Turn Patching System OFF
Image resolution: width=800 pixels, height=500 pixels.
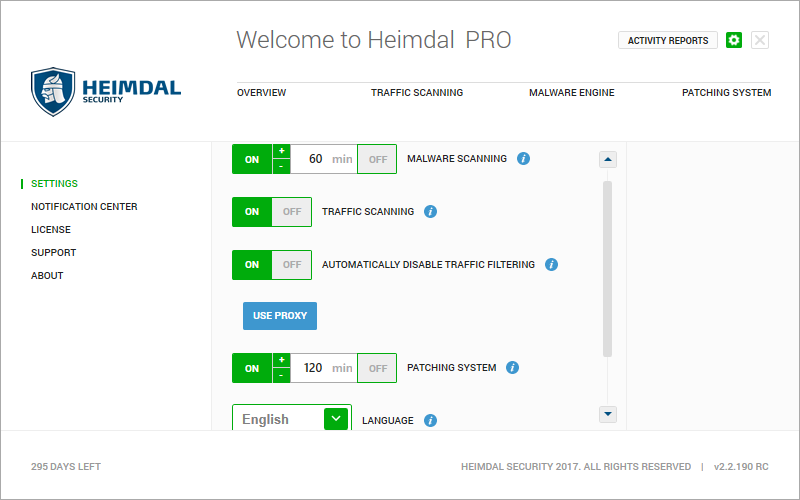pos(377,368)
